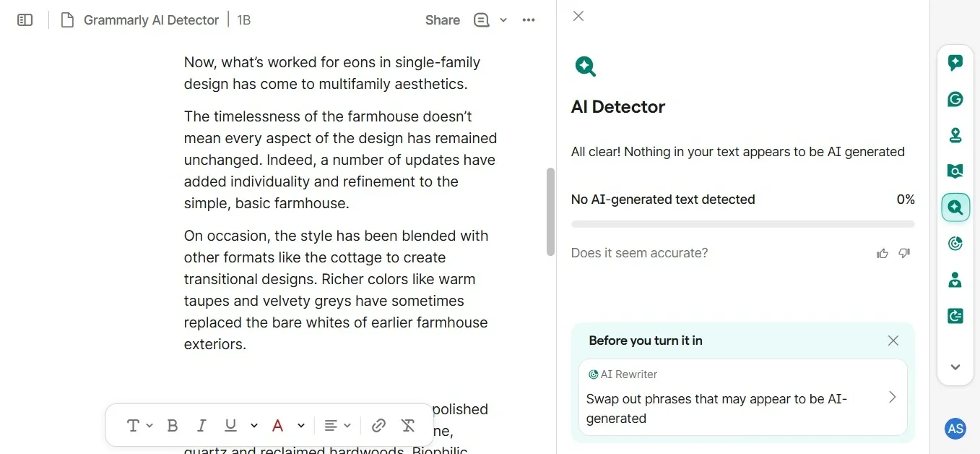Open the rewrite document-with-arrow icon in sidebar
This screenshot has height=454, width=980.
point(955,316)
